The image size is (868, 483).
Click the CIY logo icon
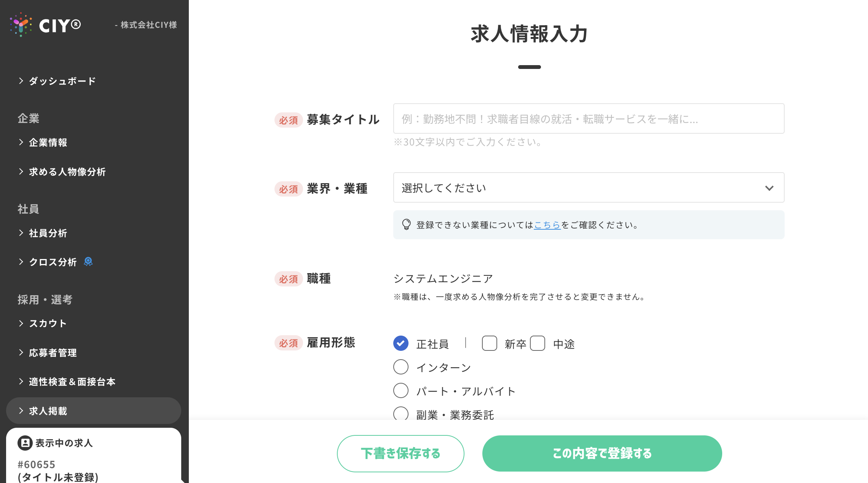coord(21,25)
